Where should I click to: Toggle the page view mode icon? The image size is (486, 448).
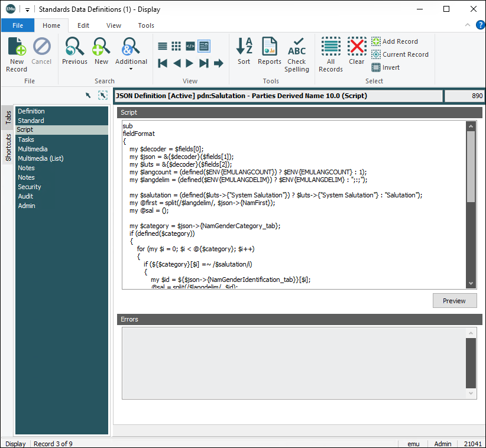point(204,46)
